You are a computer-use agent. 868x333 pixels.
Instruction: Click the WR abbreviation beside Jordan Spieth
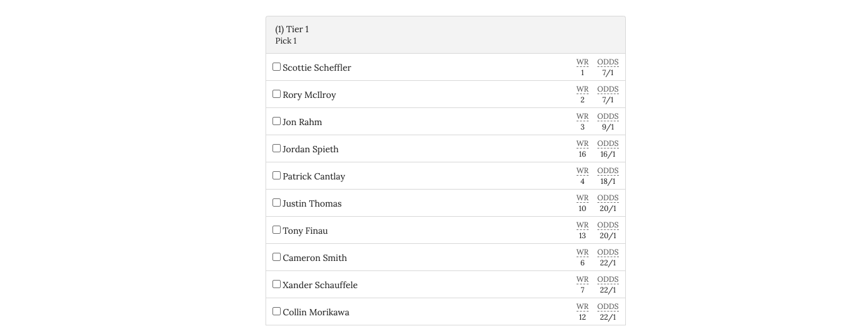point(582,143)
